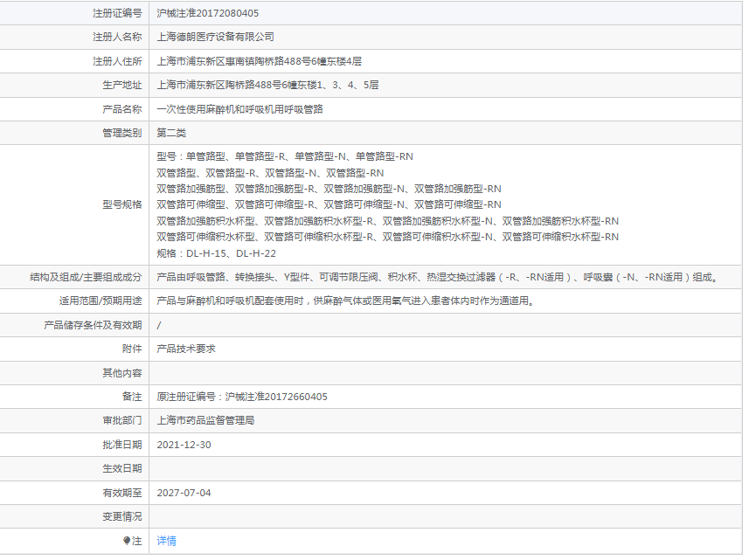Image resolution: width=749 pixels, height=560 pixels.
Task: Click the empty 生效日期 value cell
Action: (437, 468)
